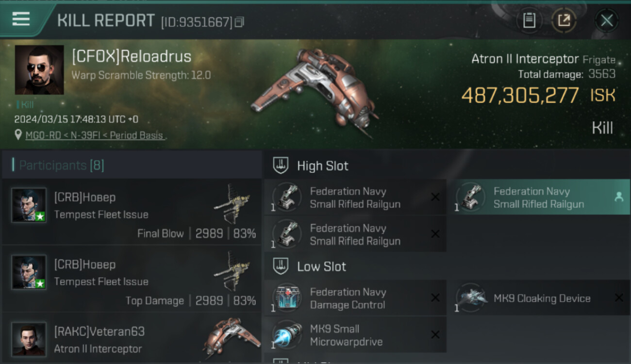
Task: Open the hamburger menu icon
Action: coord(21,19)
